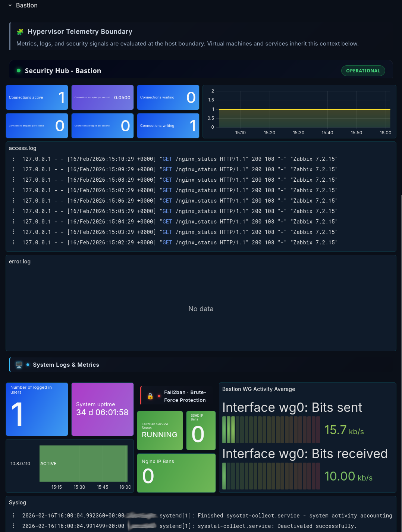The image size is (402, 532).
Task: Click the wg0 Bits sent bar gauge
Action: pyautogui.click(x=271, y=430)
